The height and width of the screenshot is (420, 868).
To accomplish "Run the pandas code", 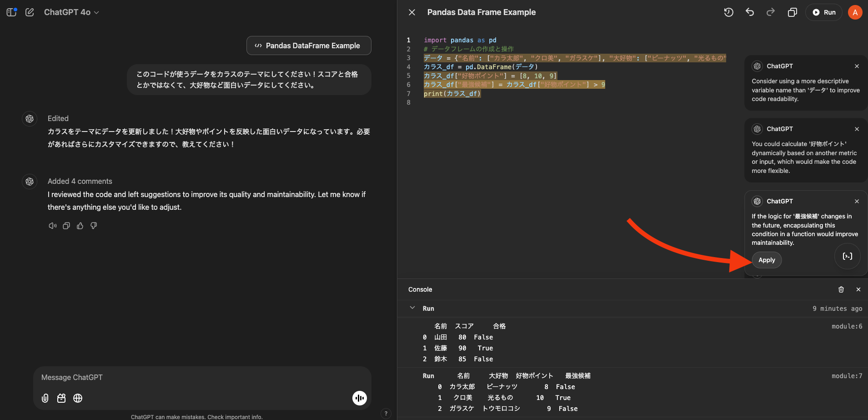I will click(x=824, y=12).
